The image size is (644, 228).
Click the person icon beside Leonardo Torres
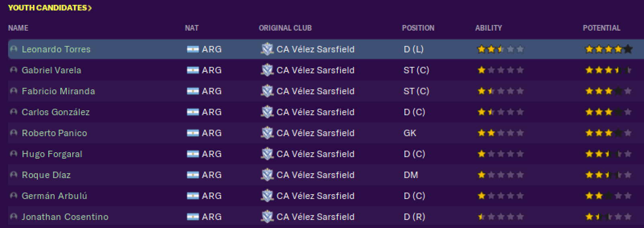pos(14,49)
